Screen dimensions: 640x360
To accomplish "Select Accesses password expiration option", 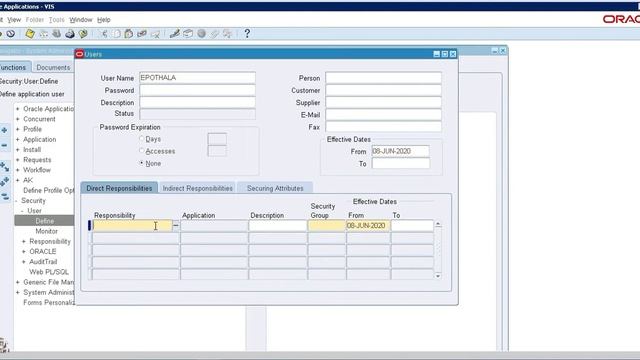I will [142, 151].
